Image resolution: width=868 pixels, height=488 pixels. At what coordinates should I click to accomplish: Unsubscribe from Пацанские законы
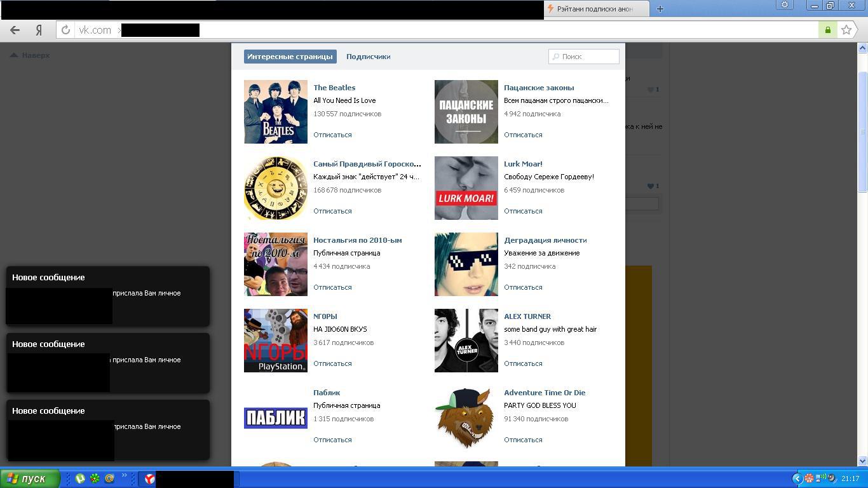pos(523,135)
